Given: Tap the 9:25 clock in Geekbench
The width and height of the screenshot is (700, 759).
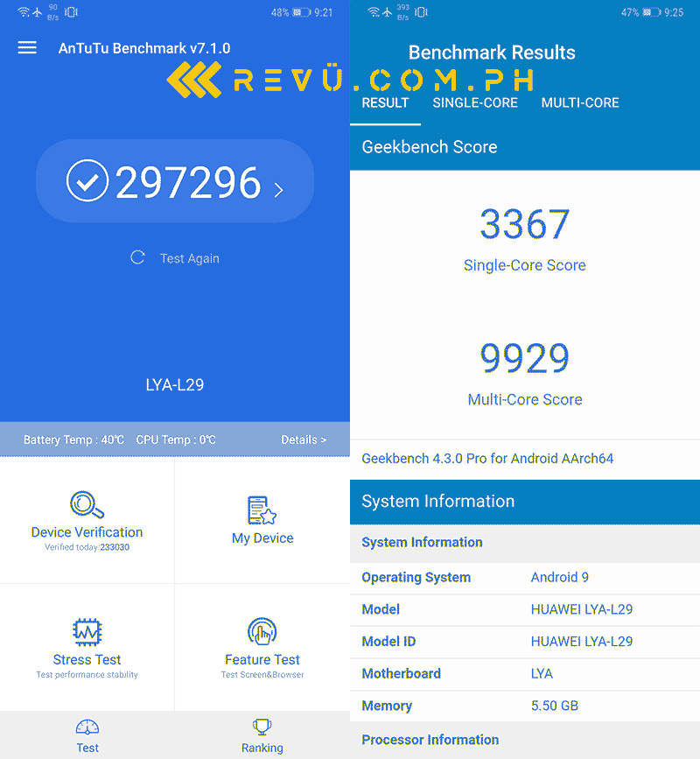Looking at the screenshot, I should pyautogui.click(x=674, y=12).
